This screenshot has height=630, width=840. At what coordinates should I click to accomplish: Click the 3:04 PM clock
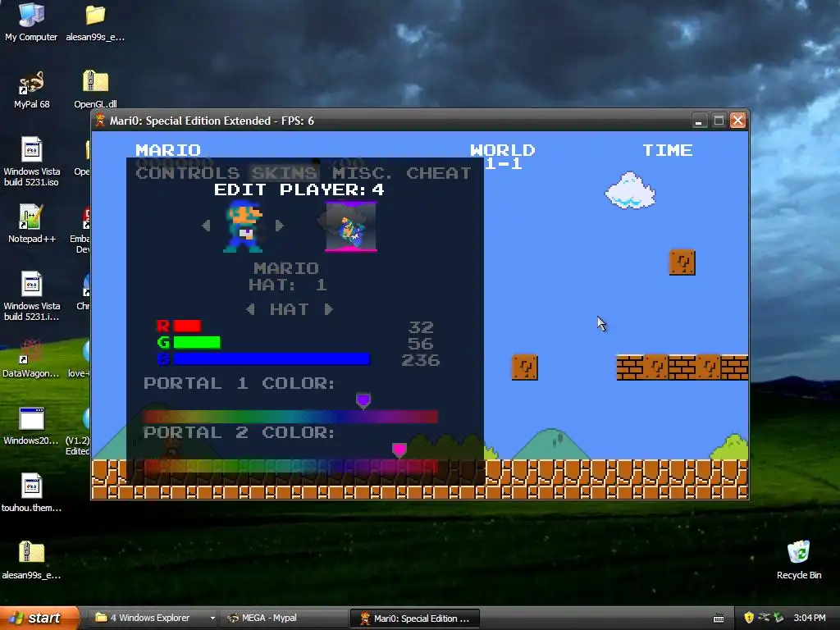click(x=810, y=618)
